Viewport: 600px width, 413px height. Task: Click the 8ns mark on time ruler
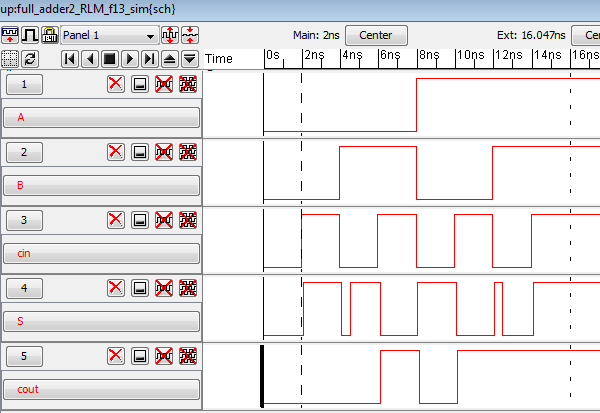pyautogui.click(x=429, y=55)
